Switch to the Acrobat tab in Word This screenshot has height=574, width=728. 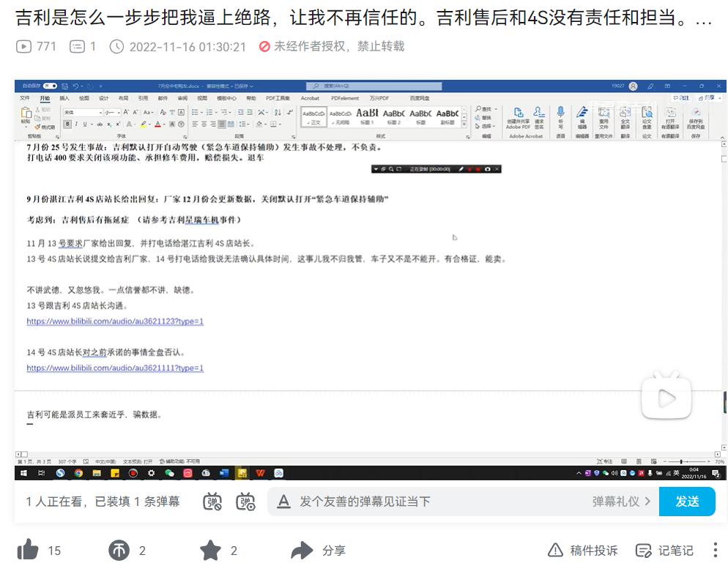[310, 98]
